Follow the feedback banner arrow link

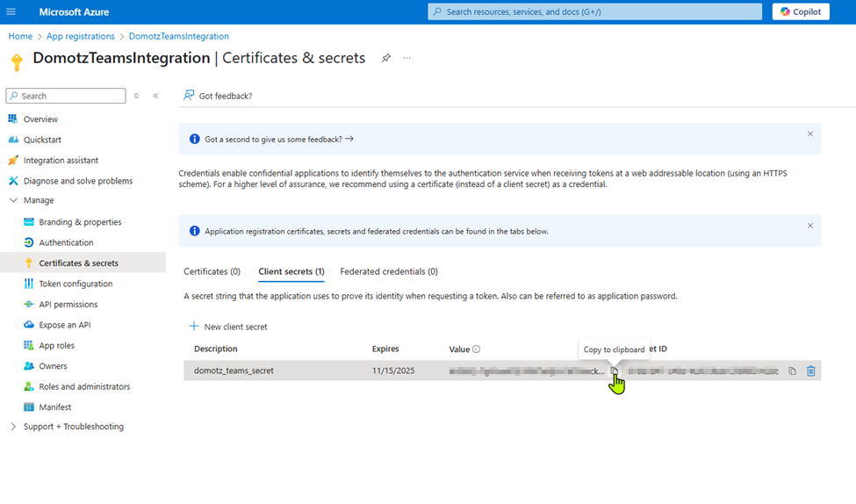coord(349,139)
